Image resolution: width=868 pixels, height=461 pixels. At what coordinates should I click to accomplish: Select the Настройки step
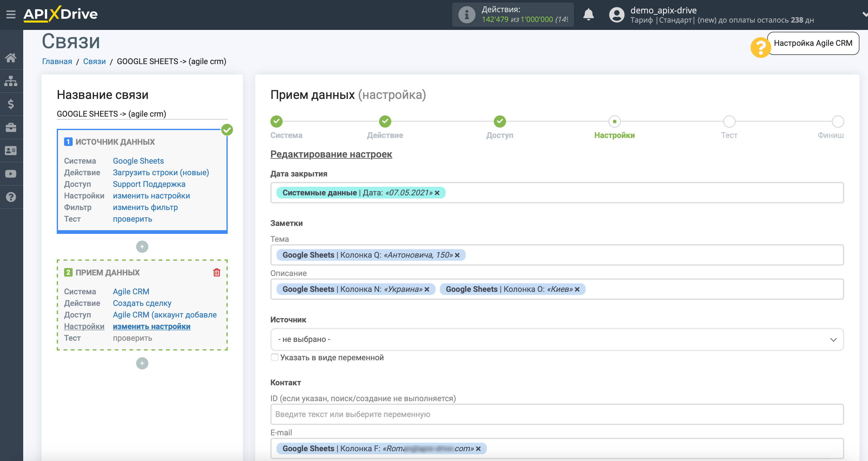[615, 121]
